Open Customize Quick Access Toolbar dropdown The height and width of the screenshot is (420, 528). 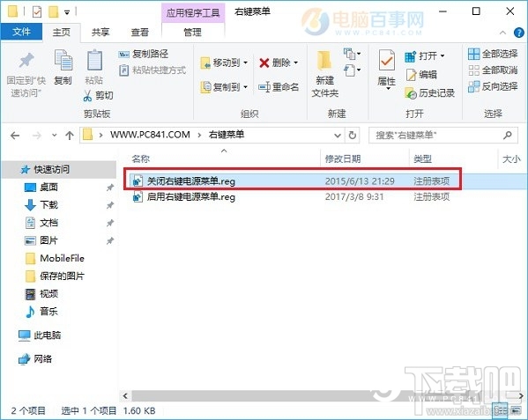point(67,12)
